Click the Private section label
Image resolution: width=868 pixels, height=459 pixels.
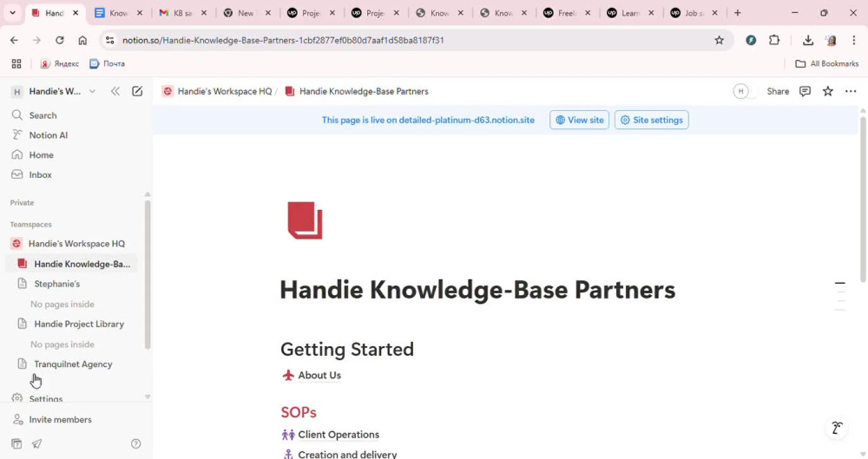[23, 203]
